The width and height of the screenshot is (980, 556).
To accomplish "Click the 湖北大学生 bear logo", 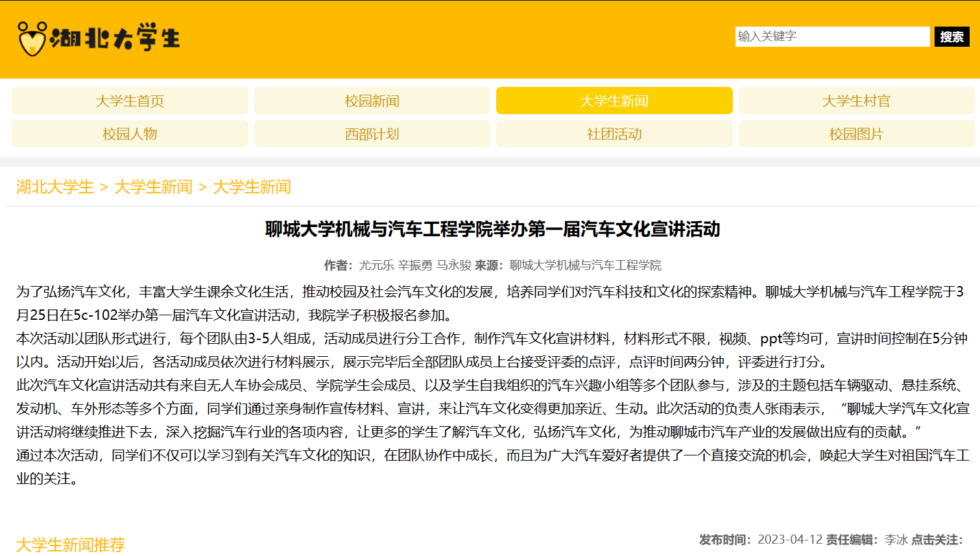I will point(98,38).
